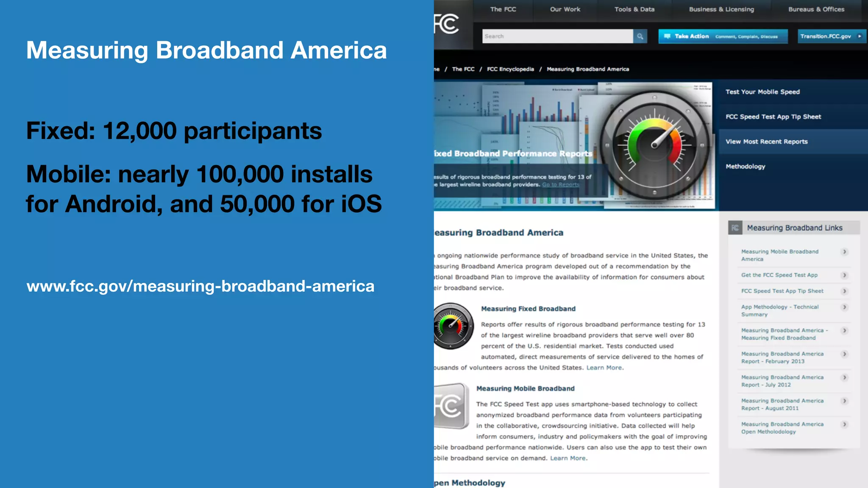The width and height of the screenshot is (868, 488).
Task: Click the FC icon beside Measuring Broadband Links
Action: point(735,228)
